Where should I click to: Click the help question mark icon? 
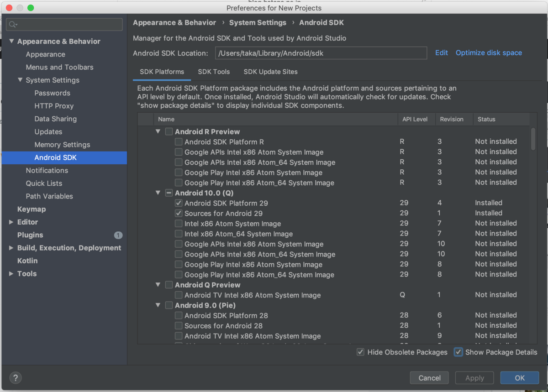coord(15,378)
